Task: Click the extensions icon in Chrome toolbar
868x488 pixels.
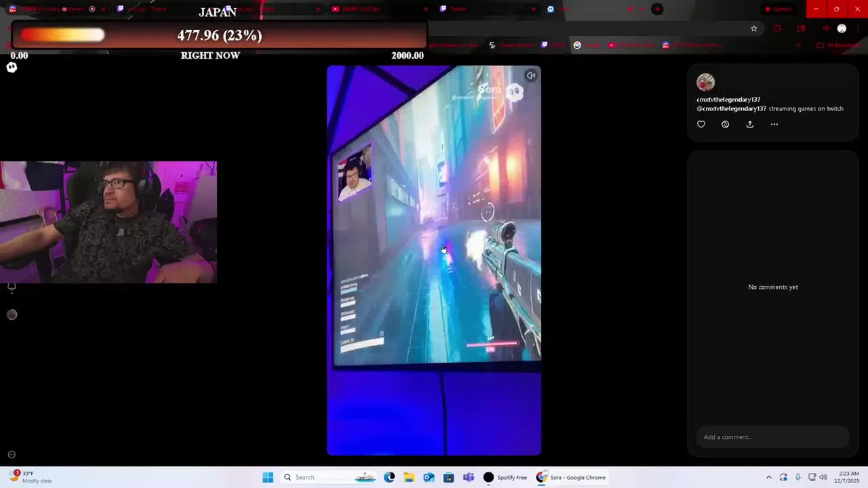Action: (x=777, y=28)
